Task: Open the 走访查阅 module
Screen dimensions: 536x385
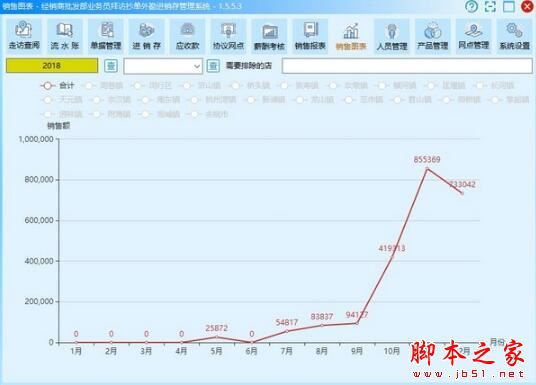Action: coord(24,36)
